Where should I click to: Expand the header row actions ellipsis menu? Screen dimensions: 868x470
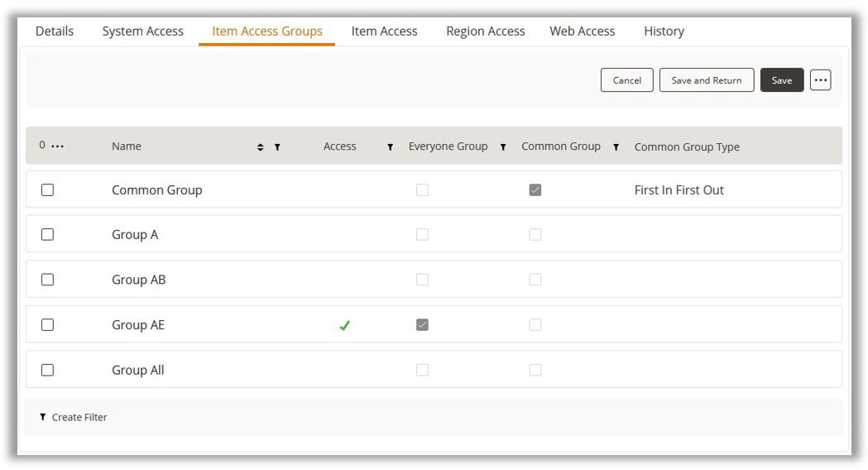(x=57, y=146)
